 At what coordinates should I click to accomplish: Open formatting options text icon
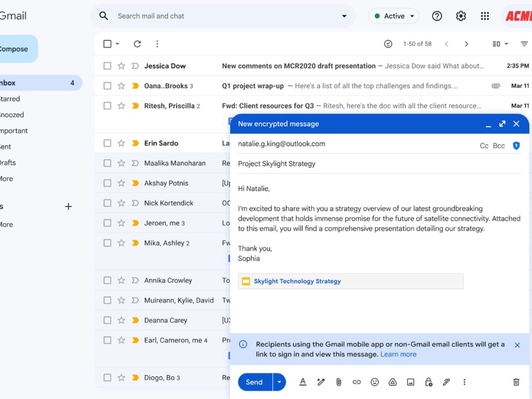303,382
